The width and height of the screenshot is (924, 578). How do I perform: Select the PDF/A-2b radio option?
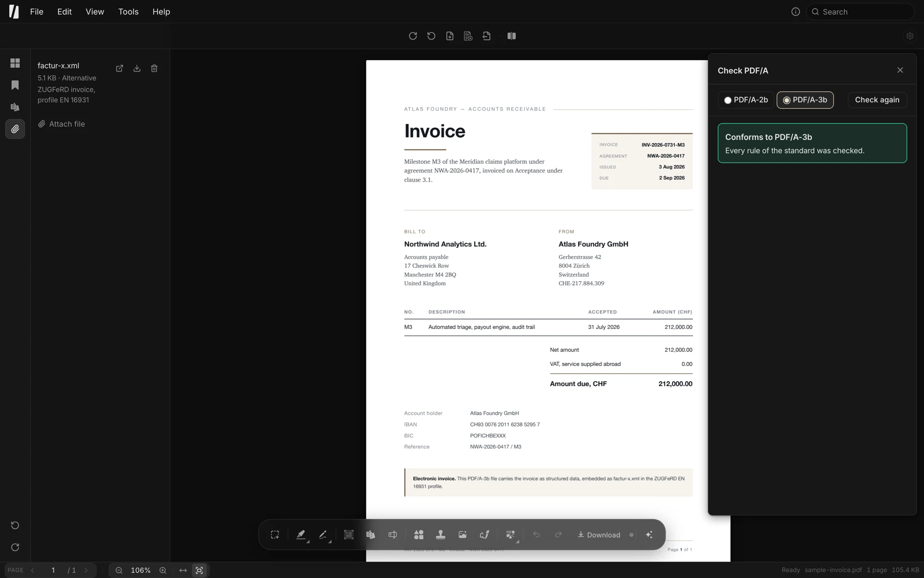(x=746, y=100)
